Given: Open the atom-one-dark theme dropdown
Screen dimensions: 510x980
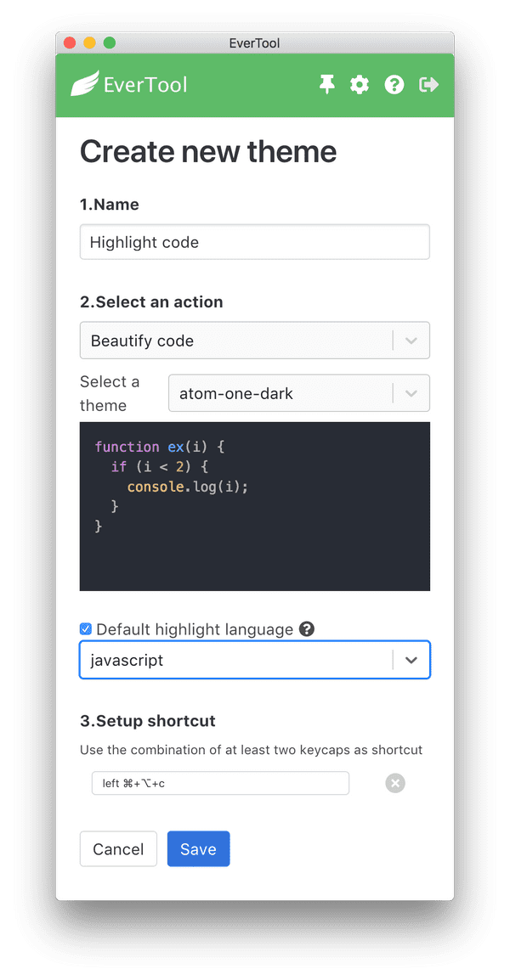Looking at the screenshot, I should click(x=299, y=393).
